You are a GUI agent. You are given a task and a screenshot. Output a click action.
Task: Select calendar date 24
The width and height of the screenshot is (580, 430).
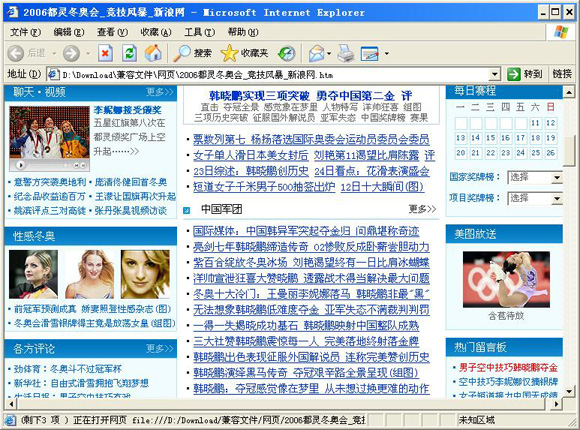(520, 153)
